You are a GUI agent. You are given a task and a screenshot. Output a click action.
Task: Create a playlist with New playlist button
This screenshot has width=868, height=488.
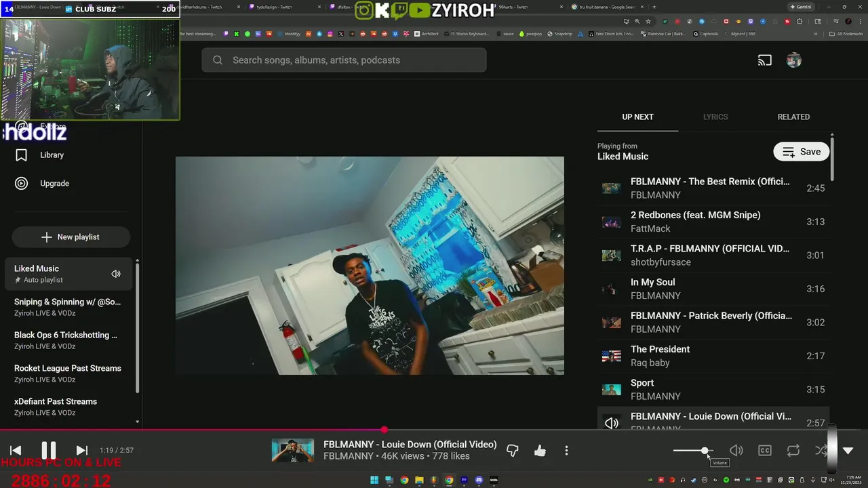pos(71,237)
